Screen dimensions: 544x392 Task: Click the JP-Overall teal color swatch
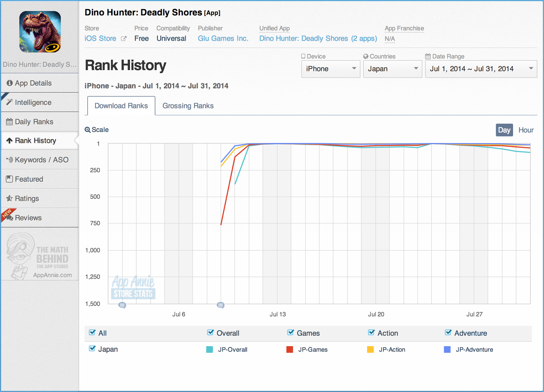click(209, 350)
